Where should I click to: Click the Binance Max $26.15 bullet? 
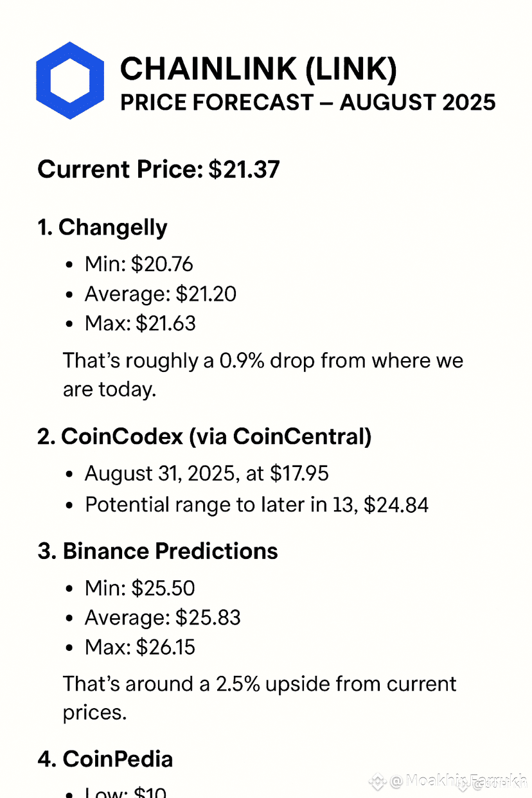pyautogui.click(x=139, y=647)
